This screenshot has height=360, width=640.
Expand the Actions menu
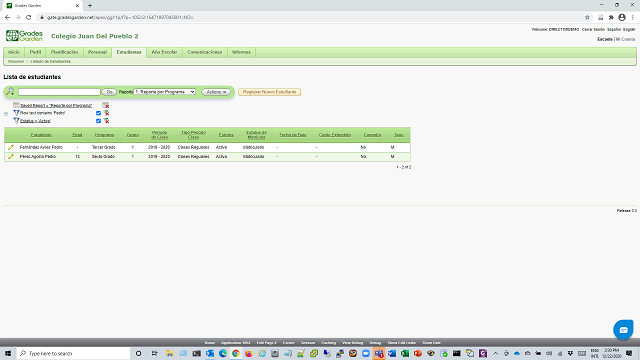216,92
